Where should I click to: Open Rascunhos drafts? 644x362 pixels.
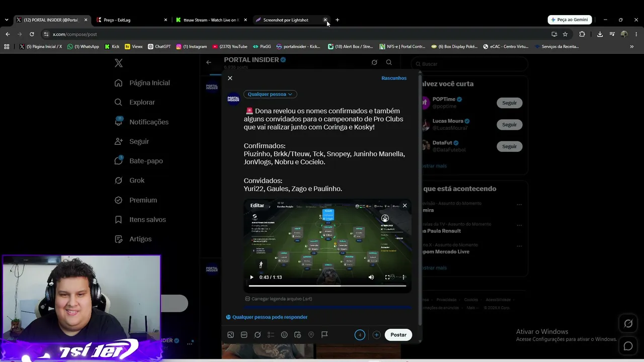[x=394, y=78]
